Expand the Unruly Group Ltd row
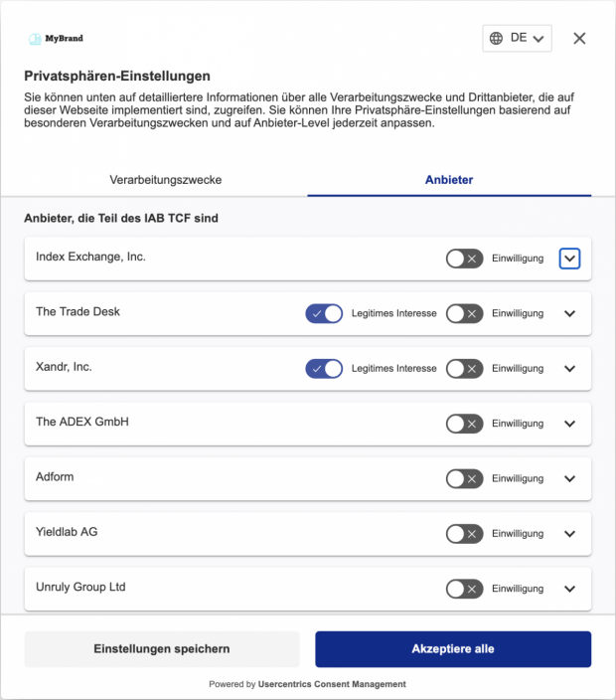Image resolution: width=616 pixels, height=700 pixels. coord(569,589)
